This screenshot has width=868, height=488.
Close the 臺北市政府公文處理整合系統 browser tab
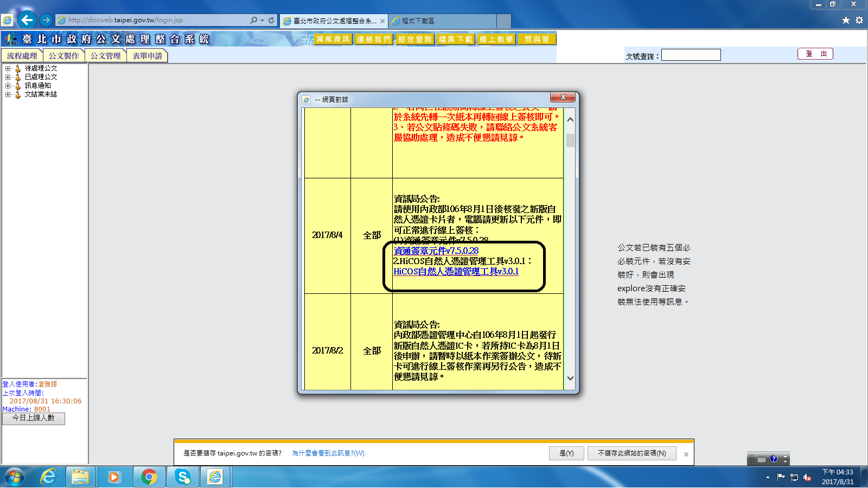(x=382, y=21)
